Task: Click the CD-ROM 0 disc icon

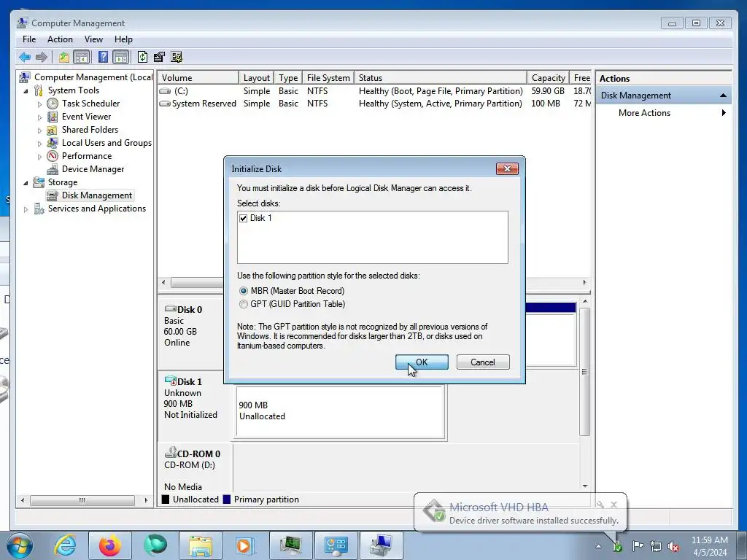Action: click(x=170, y=452)
